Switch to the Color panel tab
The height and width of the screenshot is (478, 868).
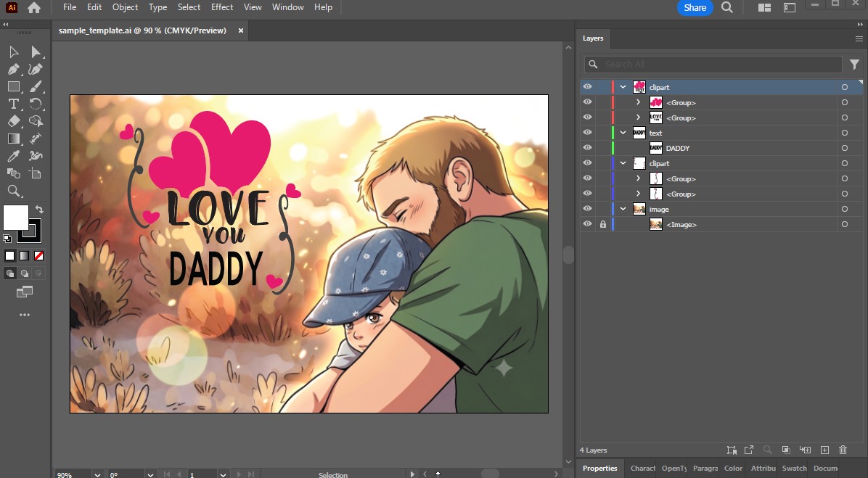734,468
